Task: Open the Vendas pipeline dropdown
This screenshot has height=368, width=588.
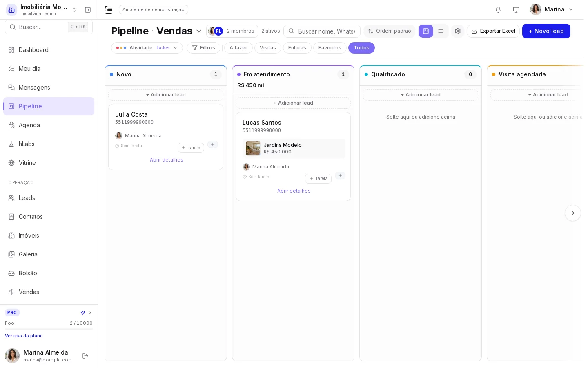Action: pyautogui.click(x=179, y=31)
